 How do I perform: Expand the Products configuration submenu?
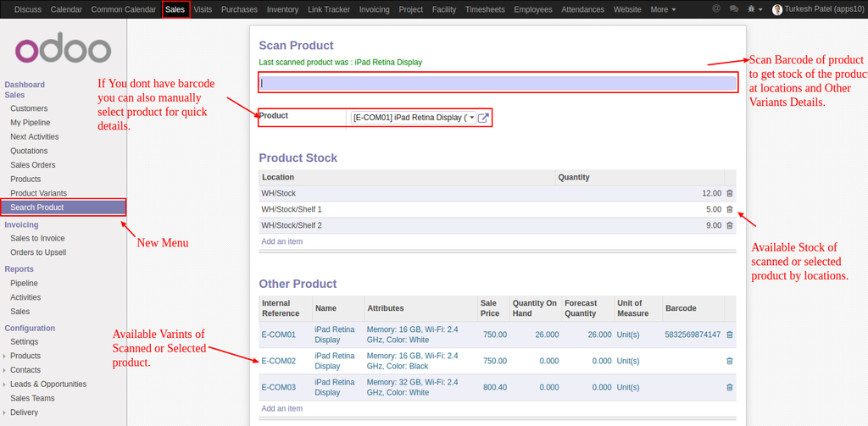25,356
